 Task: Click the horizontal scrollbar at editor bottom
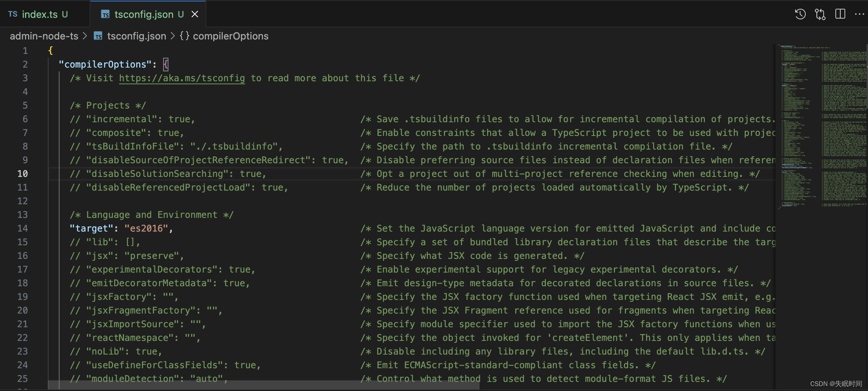[x=264, y=385]
